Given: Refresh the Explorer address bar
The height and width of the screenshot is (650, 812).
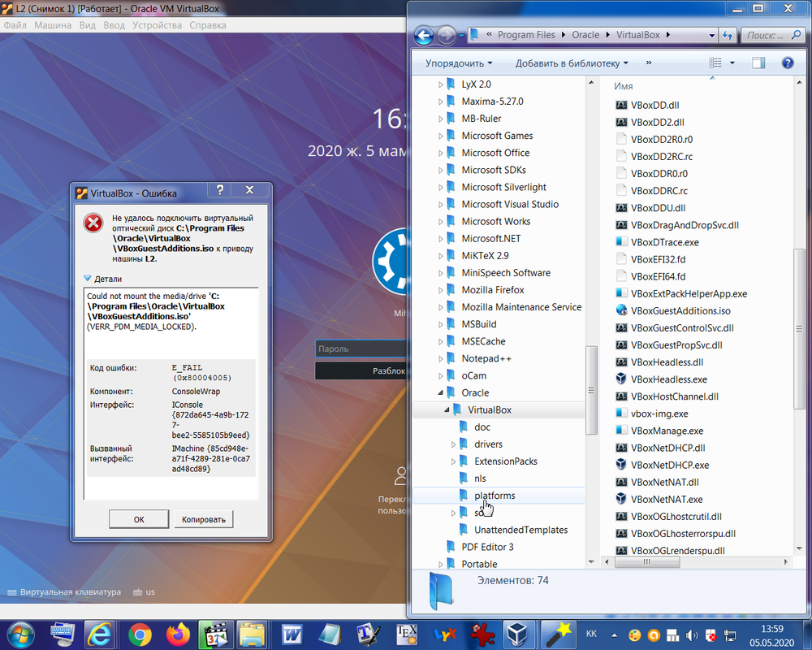Looking at the screenshot, I should click(x=728, y=35).
